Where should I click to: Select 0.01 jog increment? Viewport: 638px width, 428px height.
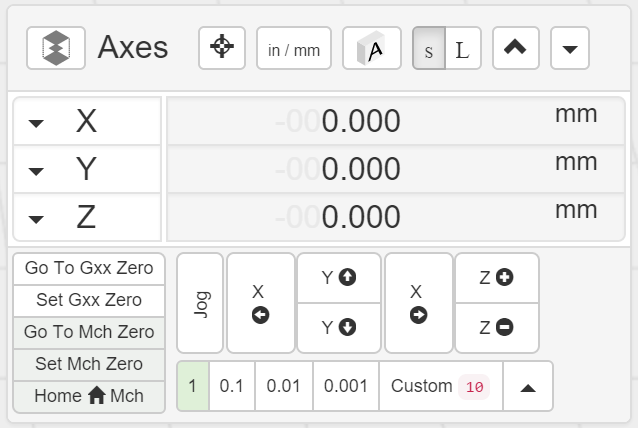coord(283,386)
